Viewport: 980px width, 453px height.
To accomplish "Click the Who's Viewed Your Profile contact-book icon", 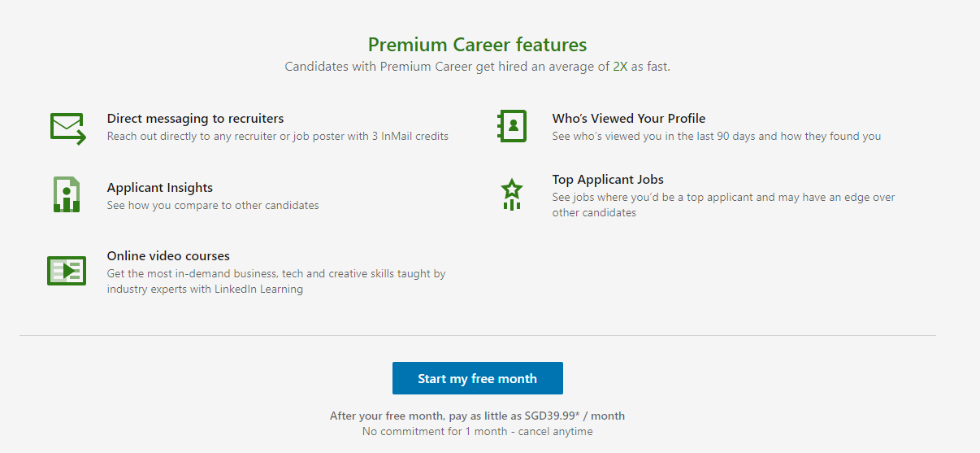I will pos(512,127).
